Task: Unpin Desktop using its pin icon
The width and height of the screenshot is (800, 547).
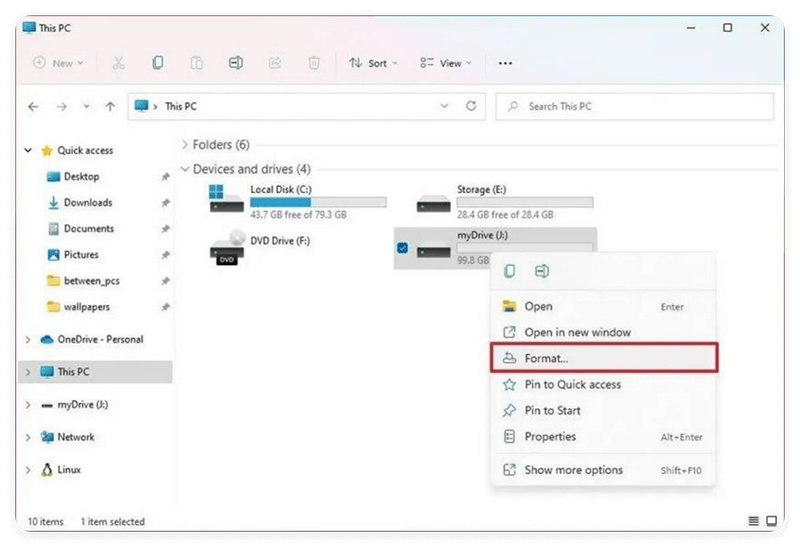Action: click(165, 177)
